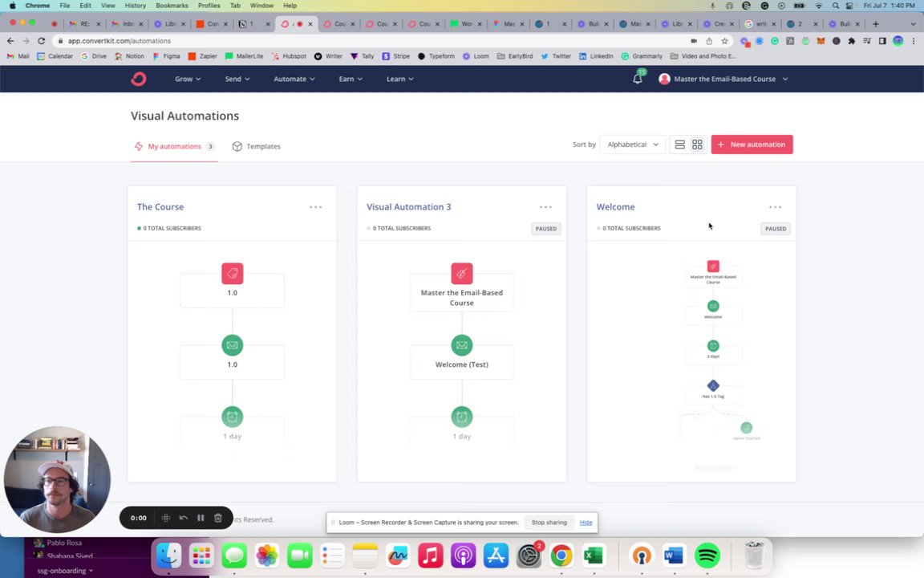Image resolution: width=924 pixels, height=578 pixels.
Task: Click the Welcome (Test) email icon
Action: point(462,346)
